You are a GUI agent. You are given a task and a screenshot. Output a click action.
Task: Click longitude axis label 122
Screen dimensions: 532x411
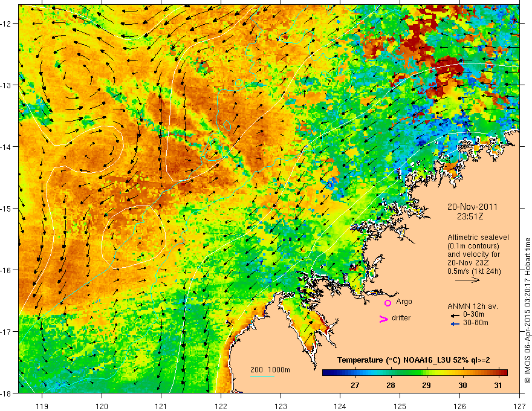pos(221,406)
